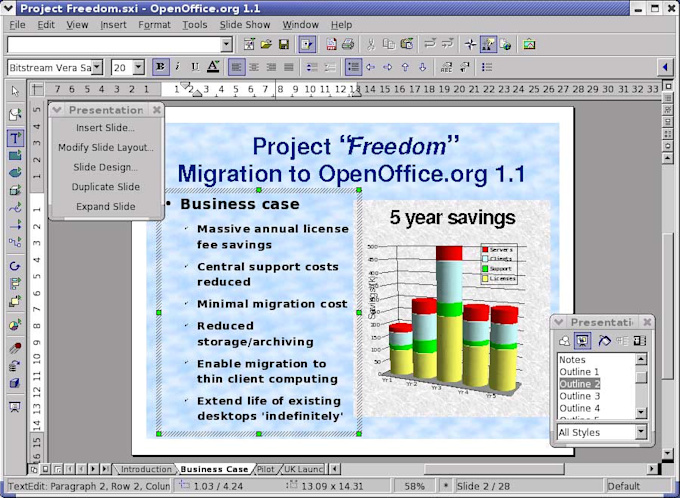Click Duplicate Slide button
This screenshot has width=680, height=498.
click(105, 187)
